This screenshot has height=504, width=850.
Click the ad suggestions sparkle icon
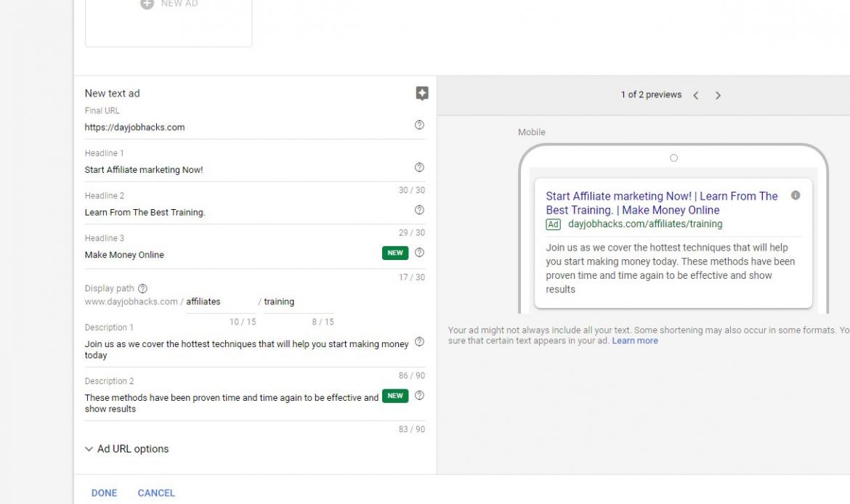pyautogui.click(x=422, y=93)
